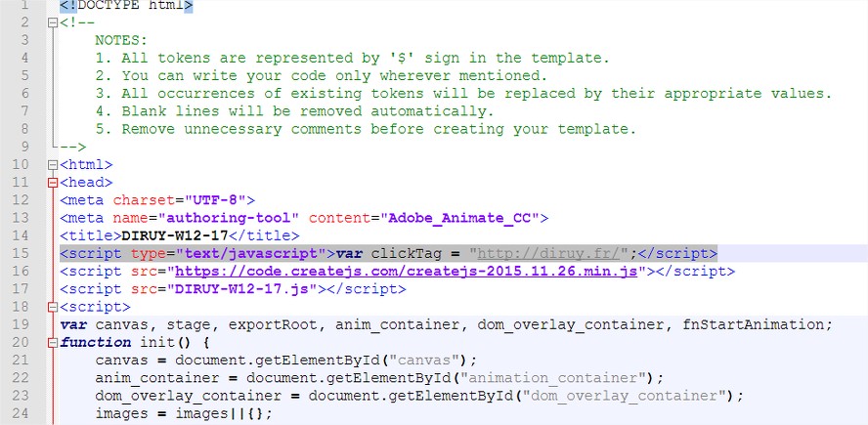Collapse the html tag fold on line 10
This screenshot has width=868, height=425.
click(x=53, y=165)
